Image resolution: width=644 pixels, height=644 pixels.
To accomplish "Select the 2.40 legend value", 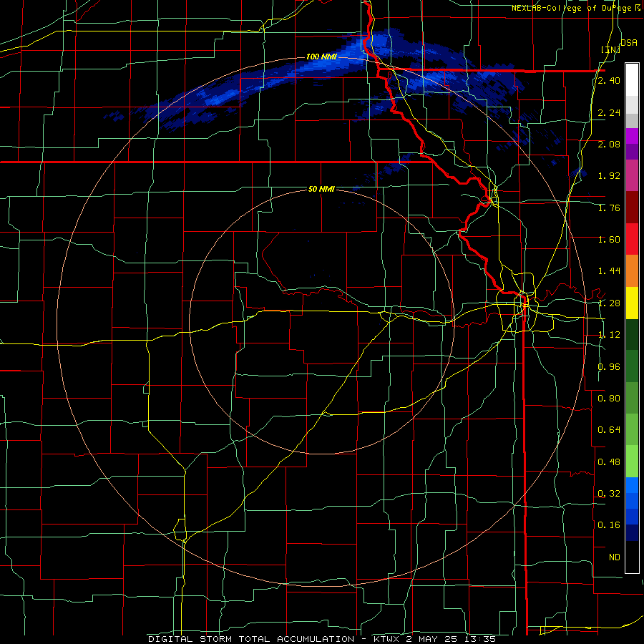I will [609, 80].
